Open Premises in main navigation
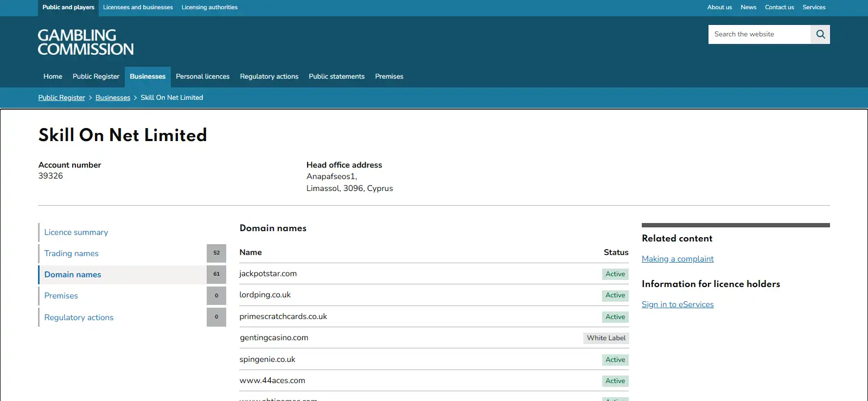Image resolution: width=868 pixels, height=401 pixels. click(389, 77)
